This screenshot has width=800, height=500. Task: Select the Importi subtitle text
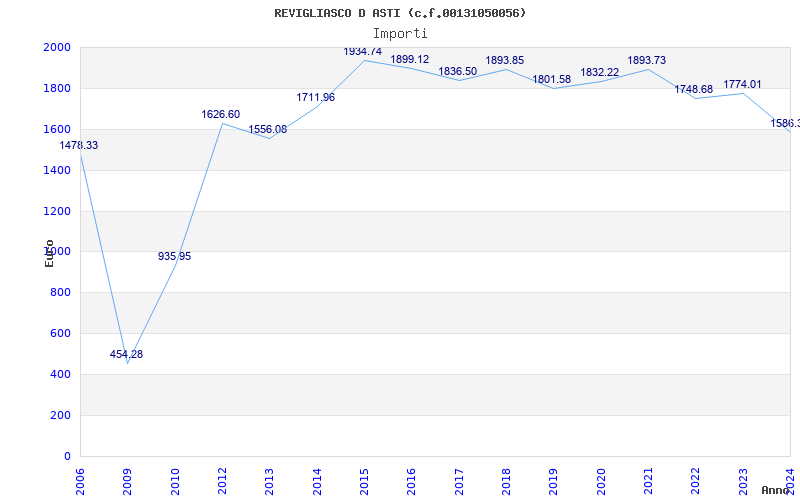[x=400, y=34]
